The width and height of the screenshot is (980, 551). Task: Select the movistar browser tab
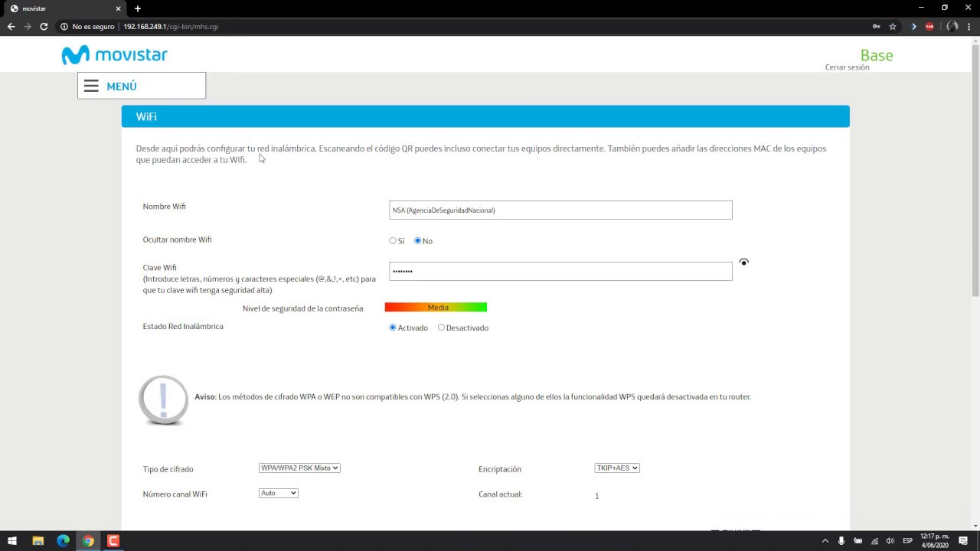[65, 8]
